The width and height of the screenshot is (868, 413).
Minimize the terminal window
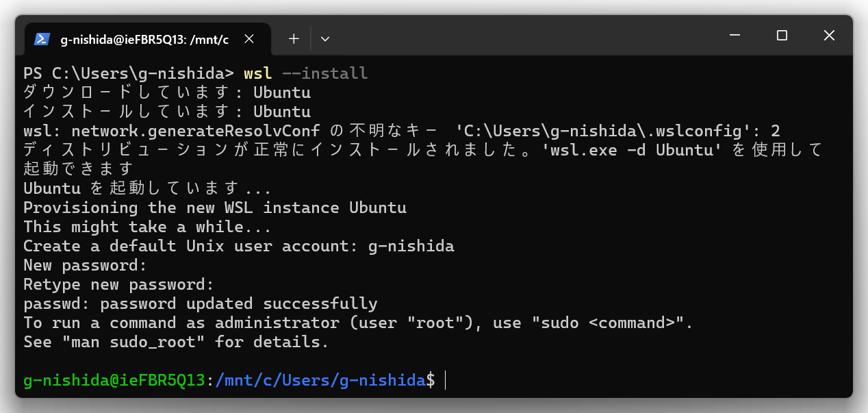coord(735,36)
